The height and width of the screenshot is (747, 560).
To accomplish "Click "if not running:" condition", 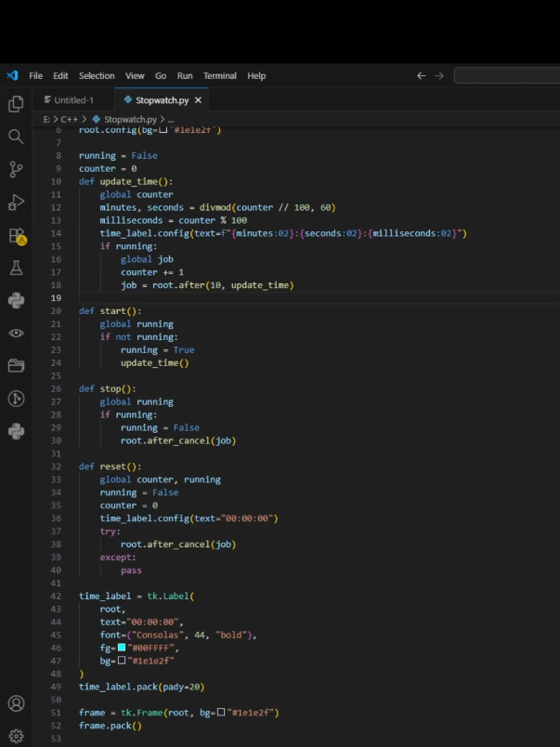I will point(138,337).
